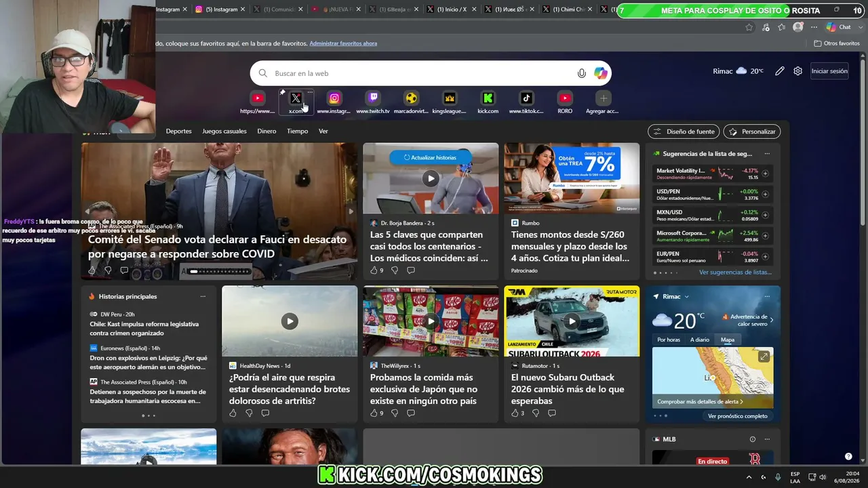Screen dimensions: 868x488
Task: Open options menu for Historias principales card
Action: (x=203, y=296)
